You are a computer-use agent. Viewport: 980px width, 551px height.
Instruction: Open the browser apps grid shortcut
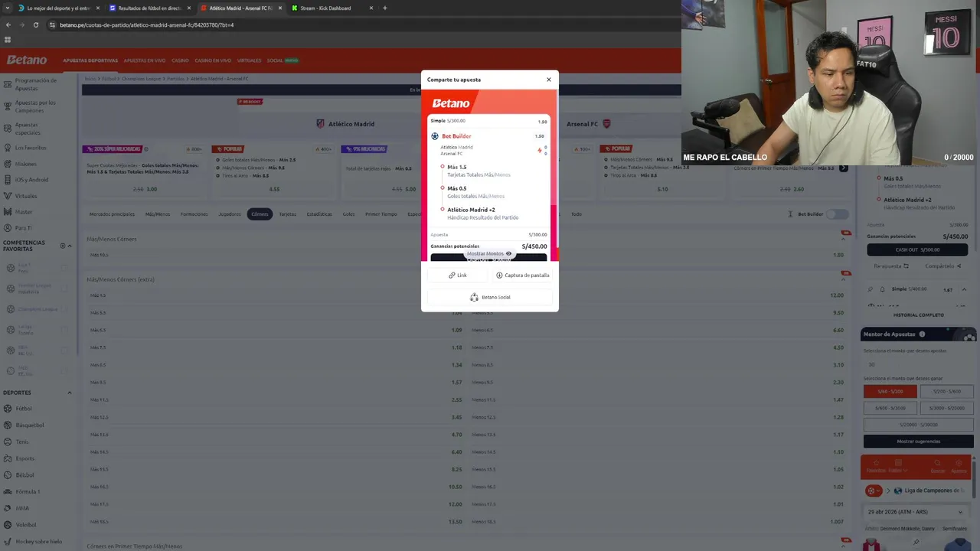pos(8,39)
